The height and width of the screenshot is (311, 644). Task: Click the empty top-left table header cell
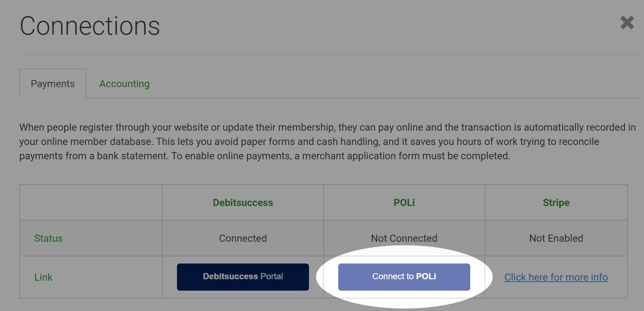pos(91,202)
